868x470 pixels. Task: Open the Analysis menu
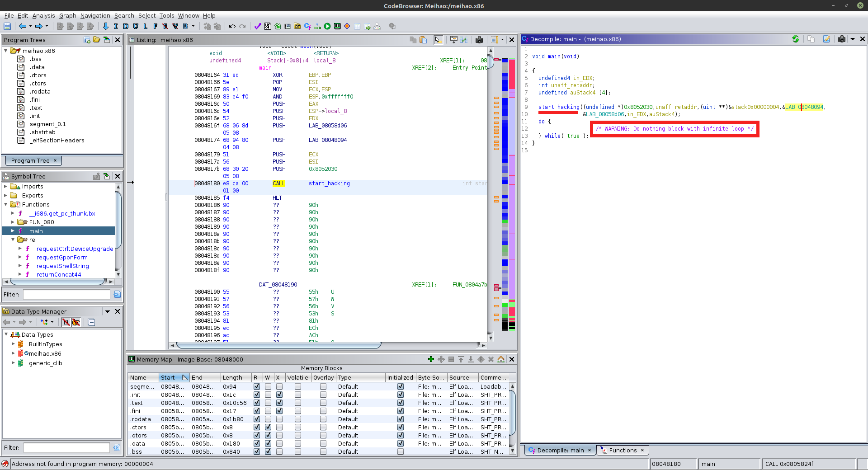click(x=43, y=15)
